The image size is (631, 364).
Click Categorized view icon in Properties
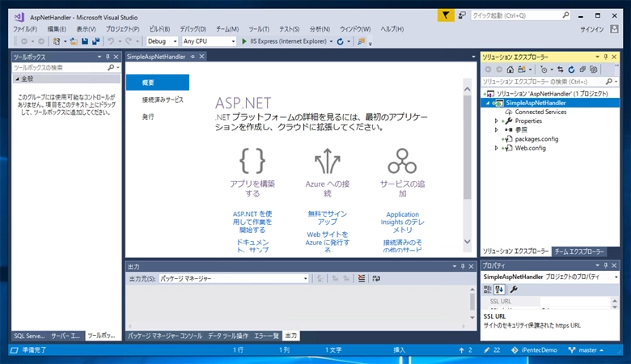487,290
